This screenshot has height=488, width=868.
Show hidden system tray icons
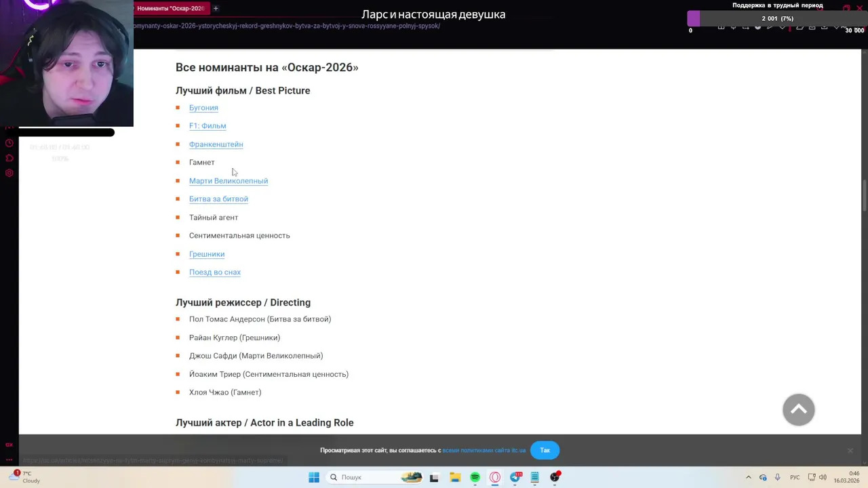[749, 477]
